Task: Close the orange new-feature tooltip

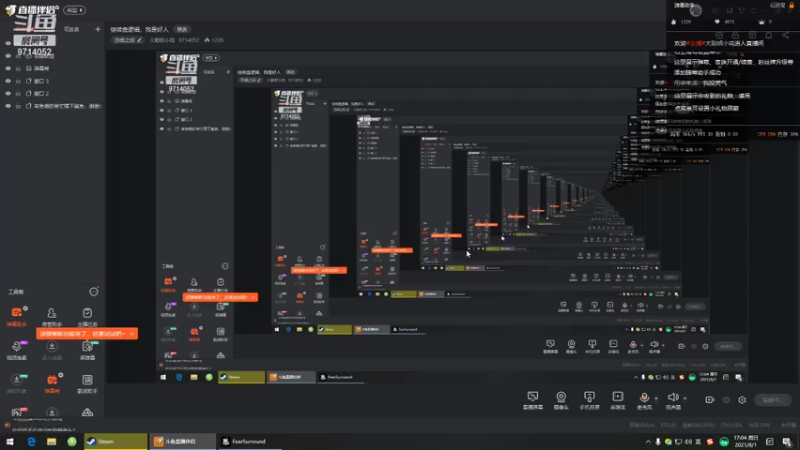Action: point(132,334)
